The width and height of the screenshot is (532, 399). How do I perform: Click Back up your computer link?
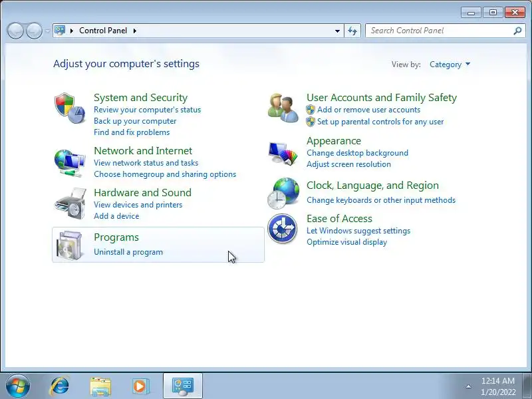coord(135,121)
